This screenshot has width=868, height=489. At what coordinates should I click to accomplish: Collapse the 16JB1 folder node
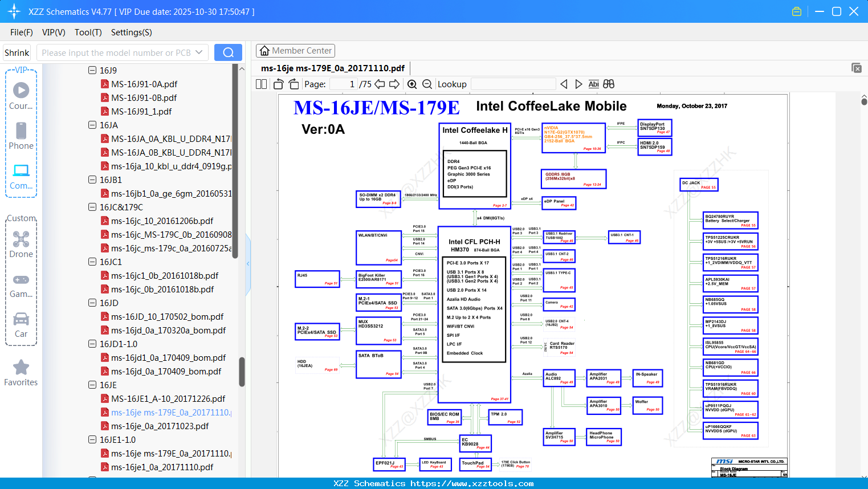[x=92, y=180]
